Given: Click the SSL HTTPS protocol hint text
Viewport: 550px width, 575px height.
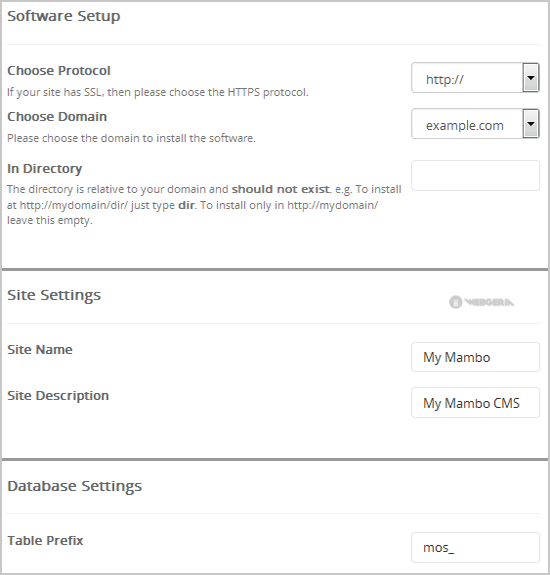Looking at the screenshot, I should point(158,92).
